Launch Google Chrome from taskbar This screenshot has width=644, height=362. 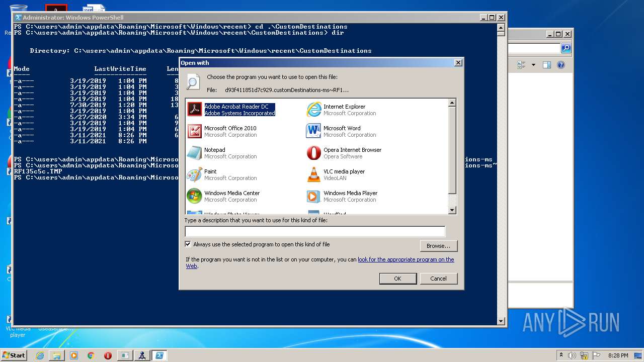pos(91,355)
